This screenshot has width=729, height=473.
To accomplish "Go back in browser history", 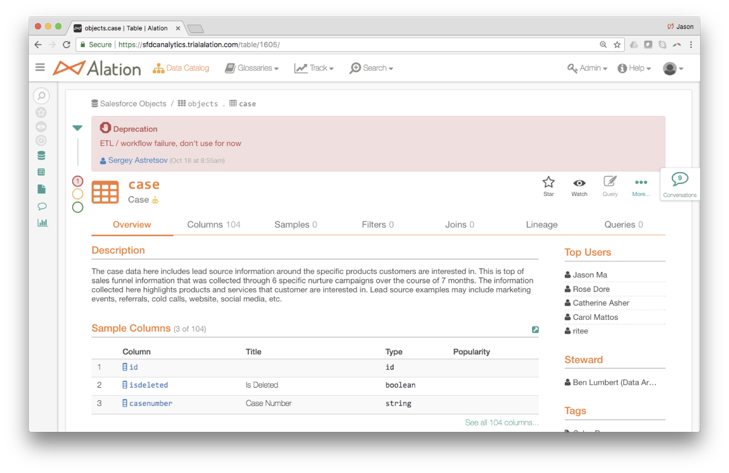I will [38, 45].
